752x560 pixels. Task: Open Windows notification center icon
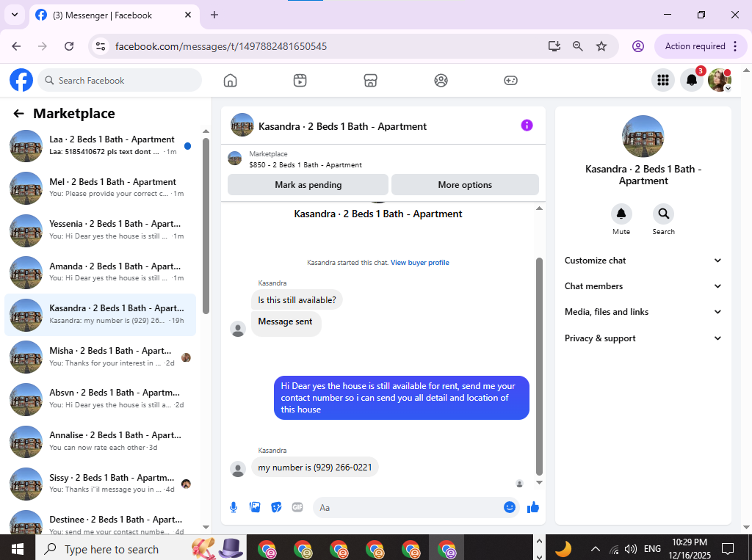pos(728,548)
